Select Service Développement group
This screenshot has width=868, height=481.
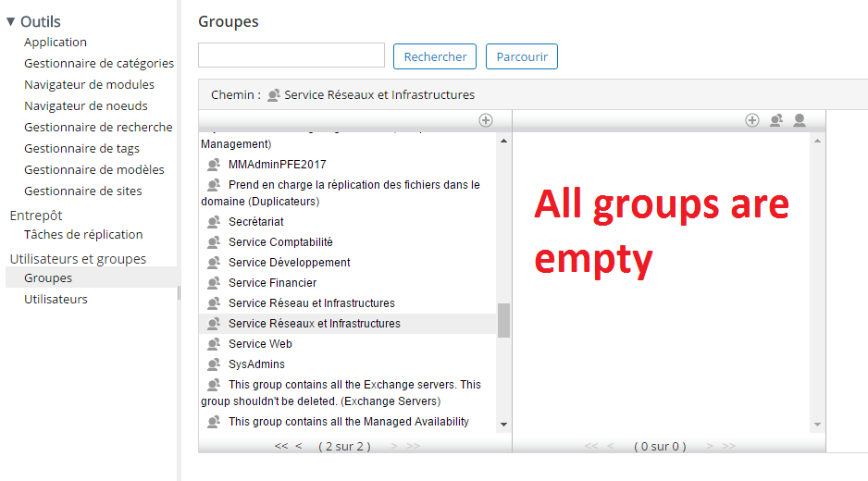(x=290, y=263)
